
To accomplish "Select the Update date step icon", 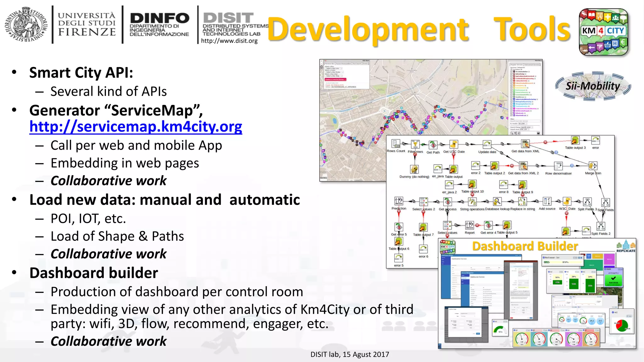I will tap(487, 145).
